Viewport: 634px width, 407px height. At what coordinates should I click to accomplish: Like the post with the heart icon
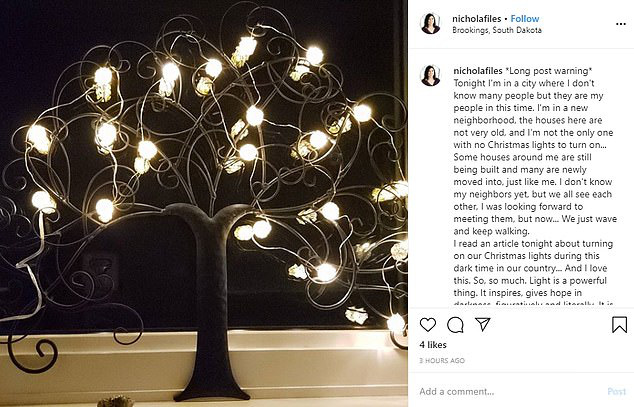pyautogui.click(x=428, y=325)
